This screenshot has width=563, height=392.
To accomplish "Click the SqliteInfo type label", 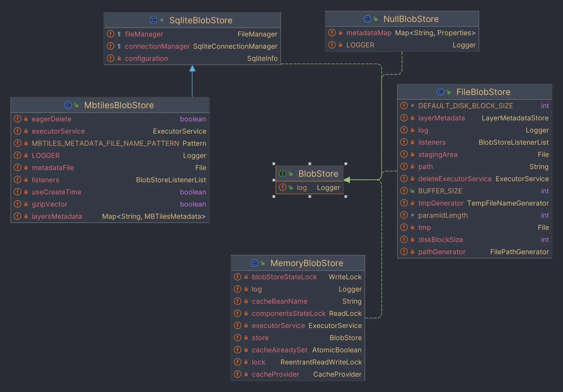I will coord(262,58).
